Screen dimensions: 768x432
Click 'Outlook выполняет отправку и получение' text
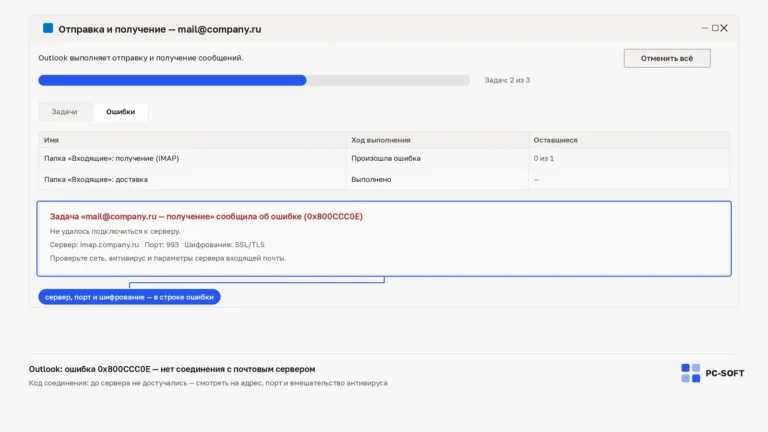[x=141, y=58]
